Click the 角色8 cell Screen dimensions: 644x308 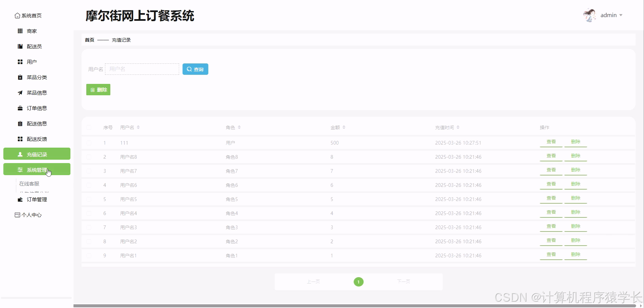(232, 157)
